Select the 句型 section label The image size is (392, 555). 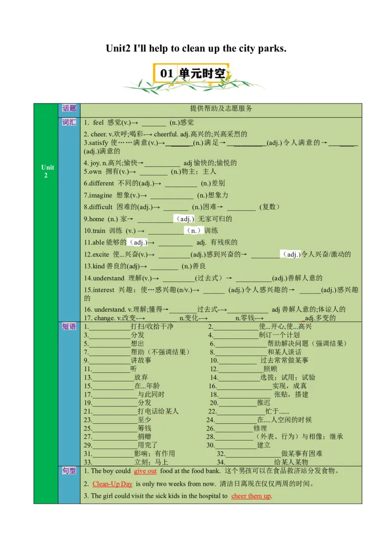pos(69,471)
